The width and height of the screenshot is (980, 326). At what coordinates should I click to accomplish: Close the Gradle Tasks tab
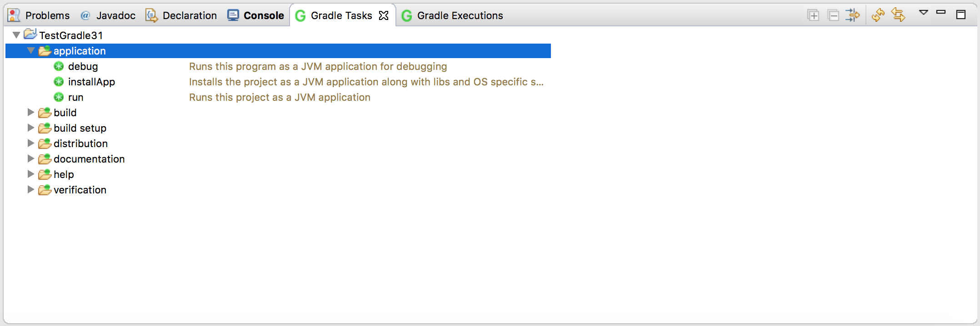pos(384,15)
